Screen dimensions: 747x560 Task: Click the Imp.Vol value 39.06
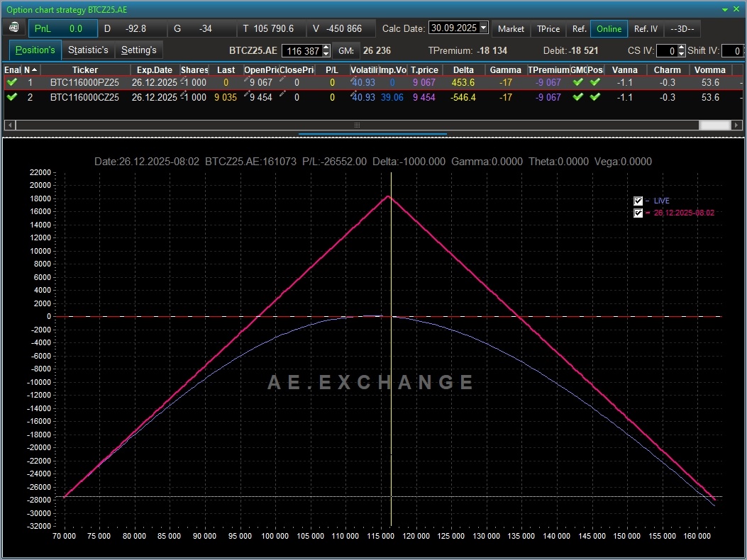click(x=392, y=97)
